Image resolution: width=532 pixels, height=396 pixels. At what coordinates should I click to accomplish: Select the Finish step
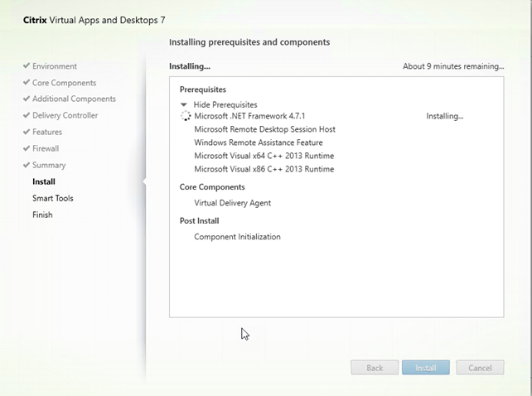point(42,215)
